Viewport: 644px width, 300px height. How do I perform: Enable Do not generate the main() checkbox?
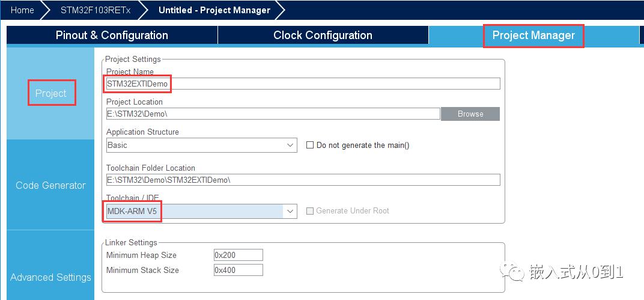coord(310,145)
